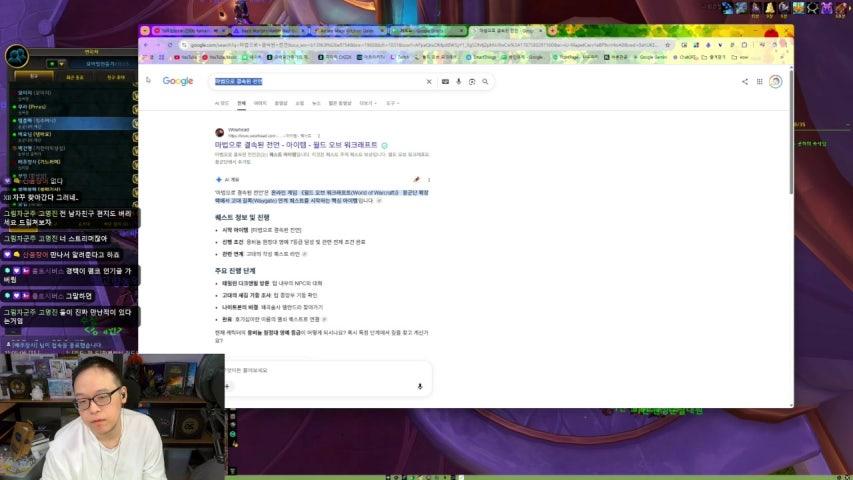Click the browser forward arrow
Image resolution: width=853 pixels, height=480 pixels.
point(158,45)
